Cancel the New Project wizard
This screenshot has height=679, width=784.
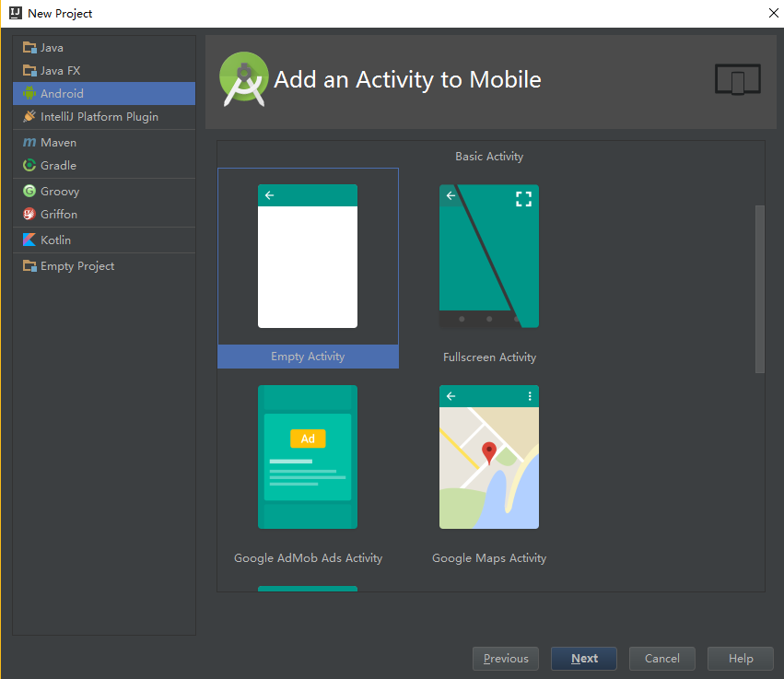[662, 659]
